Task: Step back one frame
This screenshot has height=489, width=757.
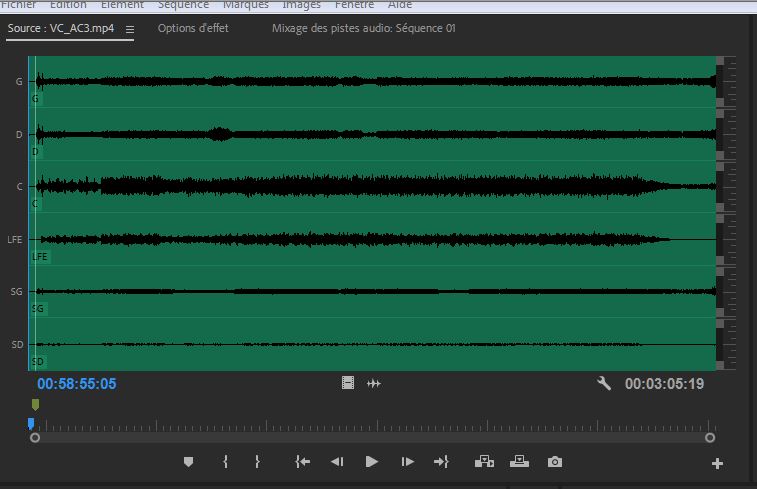Action: [x=337, y=462]
